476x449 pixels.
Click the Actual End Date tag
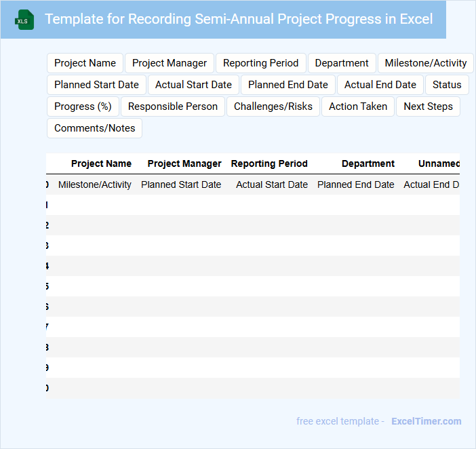point(380,85)
